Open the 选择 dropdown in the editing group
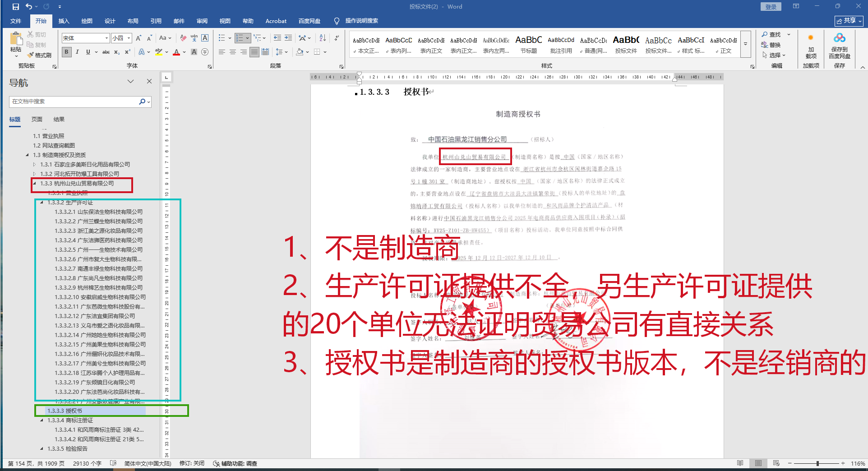Image resolution: width=868 pixels, height=471 pixels. click(774, 55)
